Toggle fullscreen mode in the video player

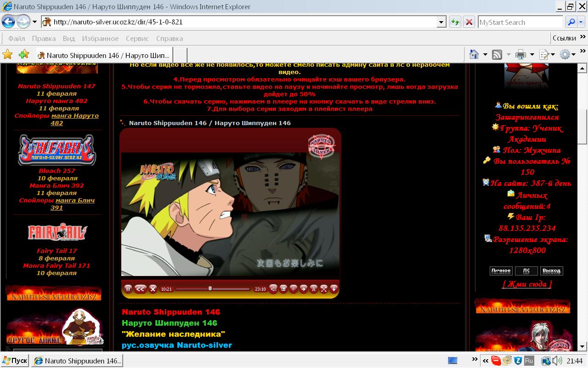[324, 288]
